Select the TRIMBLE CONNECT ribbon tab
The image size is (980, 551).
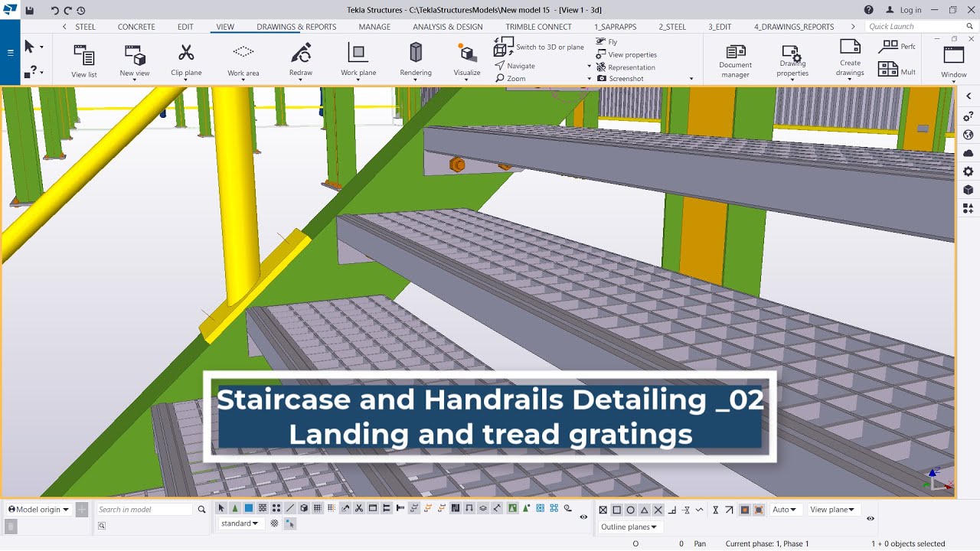[539, 27]
